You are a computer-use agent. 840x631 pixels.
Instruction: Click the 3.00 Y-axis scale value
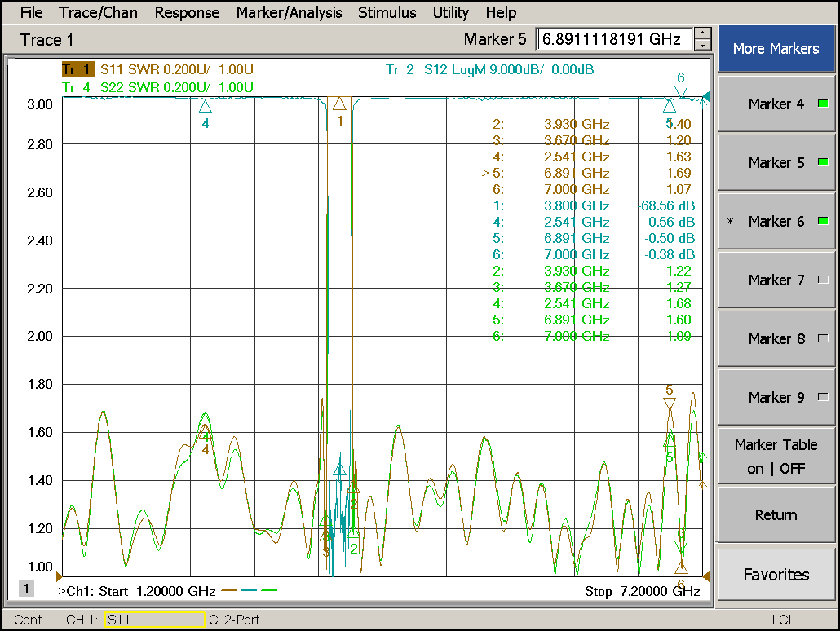point(40,104)
